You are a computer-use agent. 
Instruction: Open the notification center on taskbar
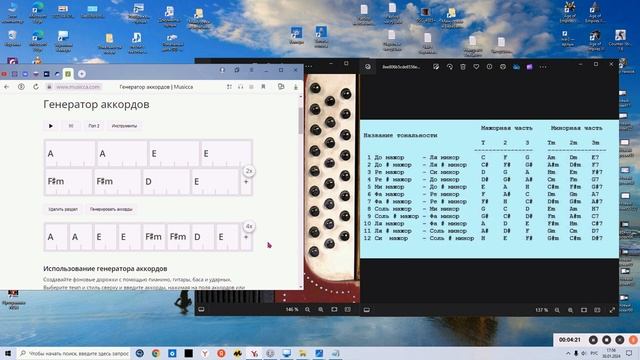click(629, 353)
